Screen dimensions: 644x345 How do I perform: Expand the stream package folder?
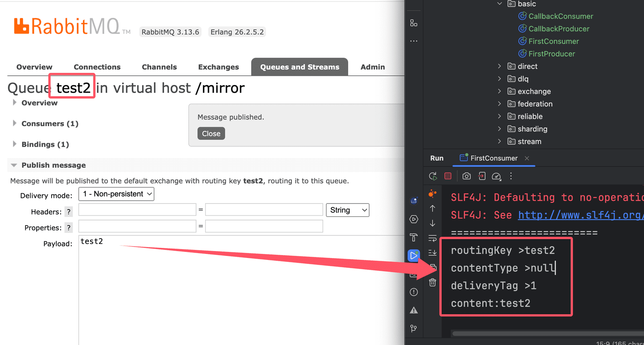tap(500, 141)
